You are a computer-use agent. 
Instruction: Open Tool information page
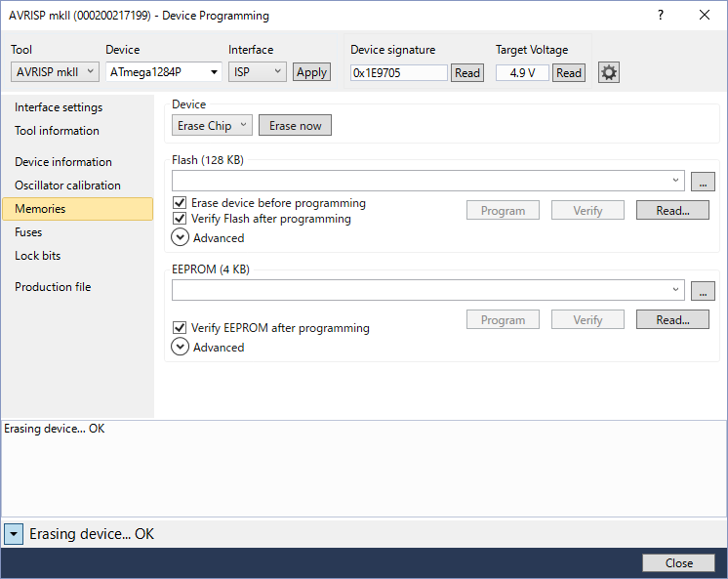77,131
